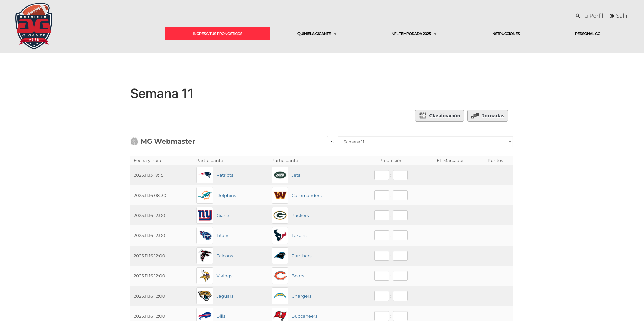Open the Tu Perfil link
644x321 pixels.
[589, 16]
